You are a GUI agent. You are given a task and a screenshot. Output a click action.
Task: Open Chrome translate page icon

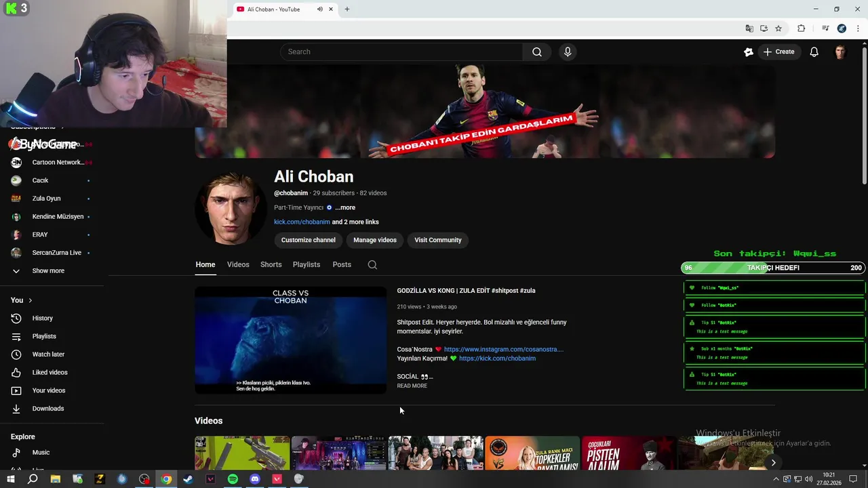pyautogui.click(x=749, y=28)
